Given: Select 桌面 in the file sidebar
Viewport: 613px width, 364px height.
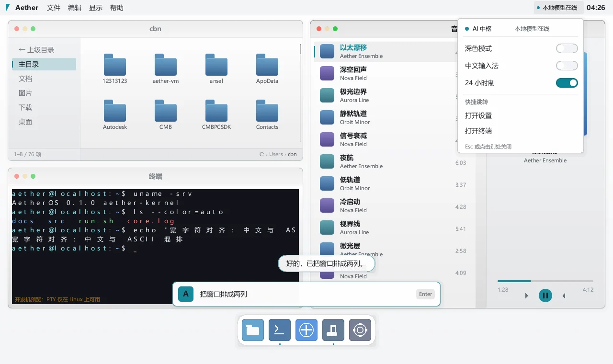Looking at the screenshot, I should point(44,122).
